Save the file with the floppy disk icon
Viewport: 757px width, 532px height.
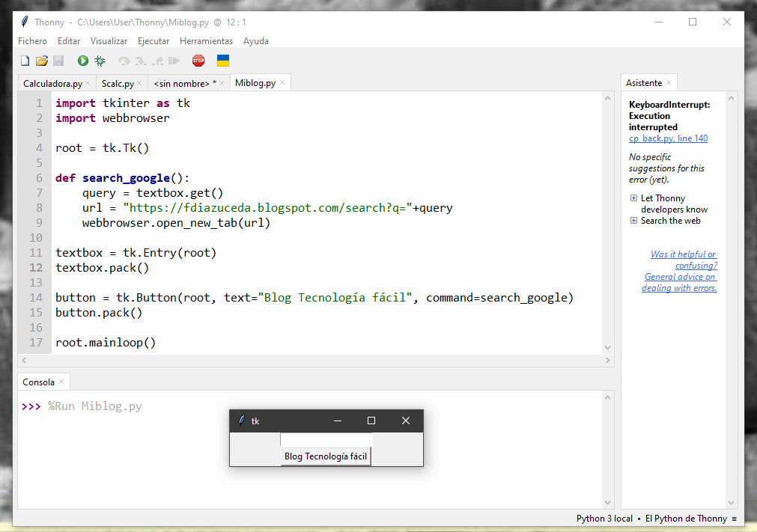58,61
